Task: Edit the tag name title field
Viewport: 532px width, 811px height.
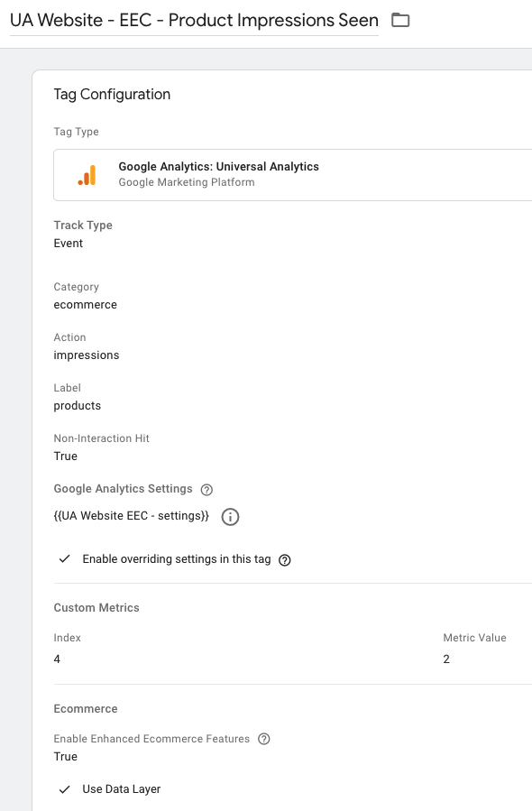Action: 194,20
